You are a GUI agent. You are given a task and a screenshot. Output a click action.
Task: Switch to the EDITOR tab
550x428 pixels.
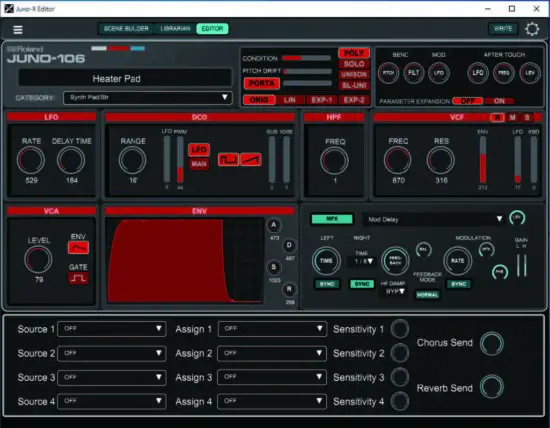coord(213,28)
